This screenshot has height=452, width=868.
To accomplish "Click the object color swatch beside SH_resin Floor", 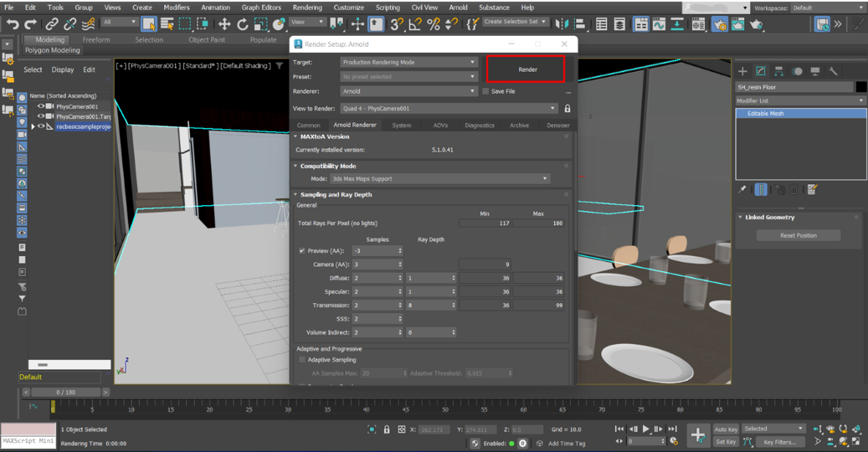I will tap(861, 87).
